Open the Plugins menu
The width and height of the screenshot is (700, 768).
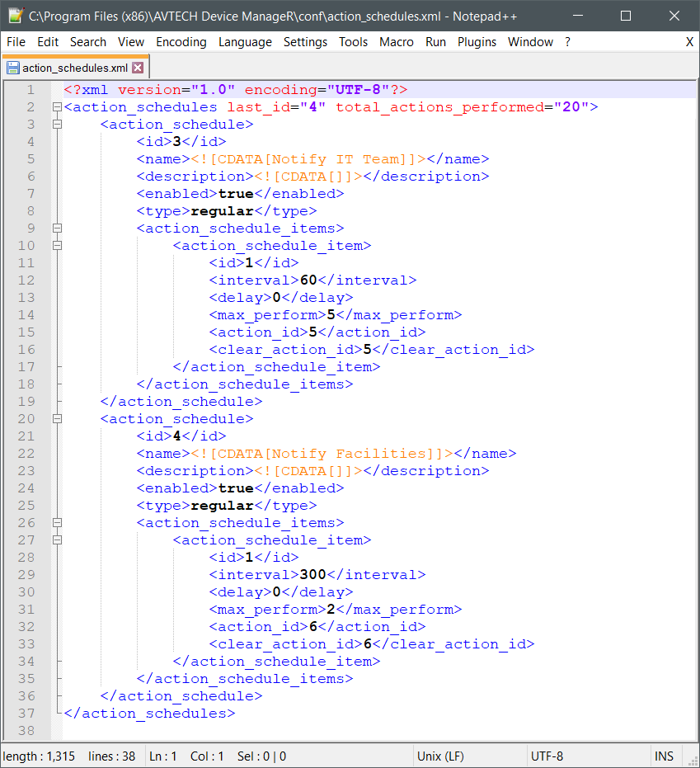(477, 42)
